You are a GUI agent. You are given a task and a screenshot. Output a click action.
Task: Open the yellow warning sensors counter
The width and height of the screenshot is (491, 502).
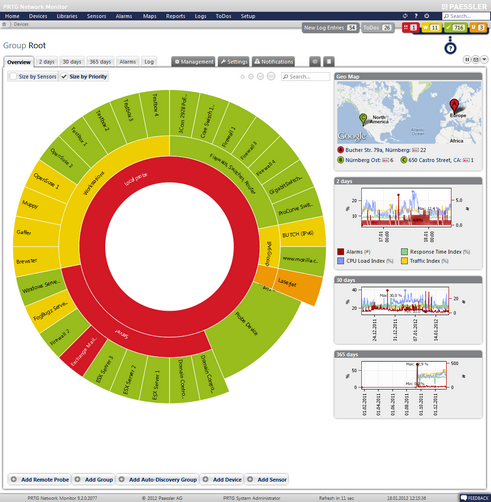(431, 28)
